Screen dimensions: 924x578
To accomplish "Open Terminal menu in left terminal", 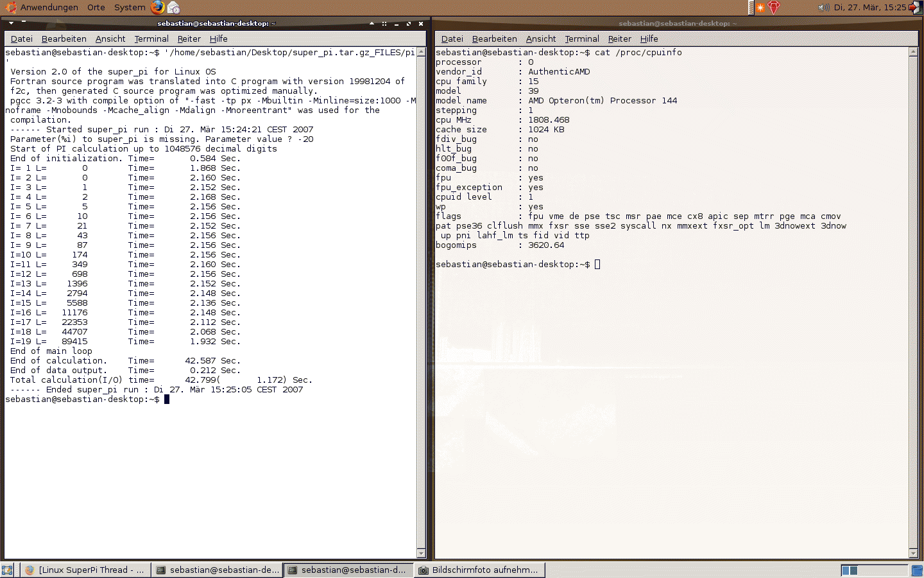I will pos(151,39).
